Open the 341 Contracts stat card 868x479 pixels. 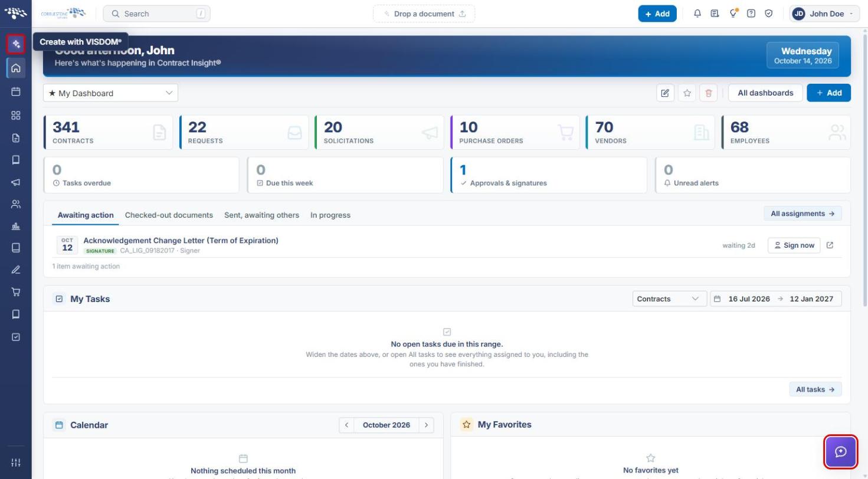pos(109,132)
